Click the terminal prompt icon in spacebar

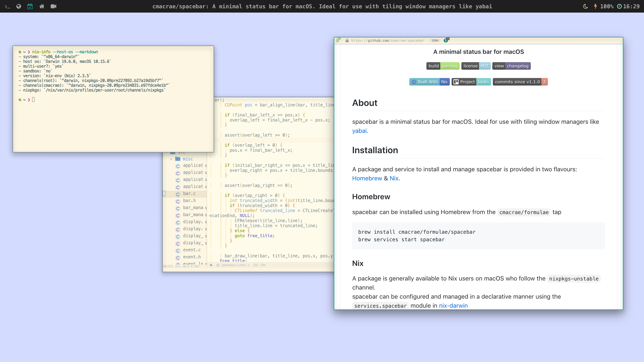pyautogui.click(x=8, y=7)
